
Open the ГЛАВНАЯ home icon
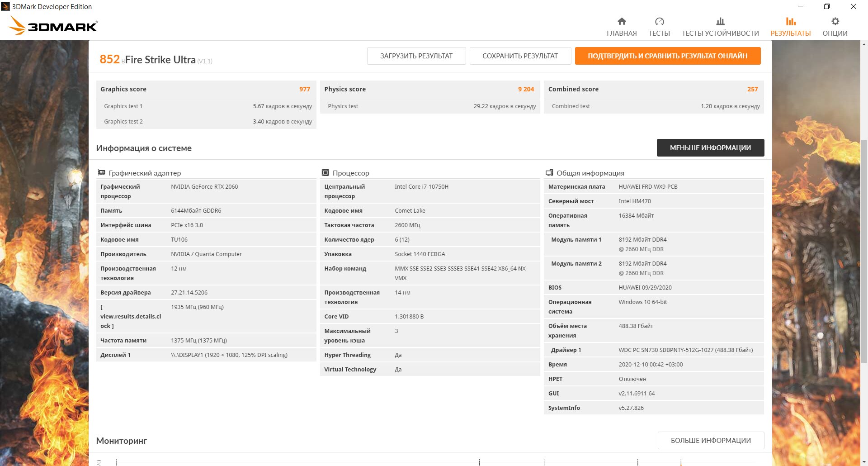click(622, 21)
